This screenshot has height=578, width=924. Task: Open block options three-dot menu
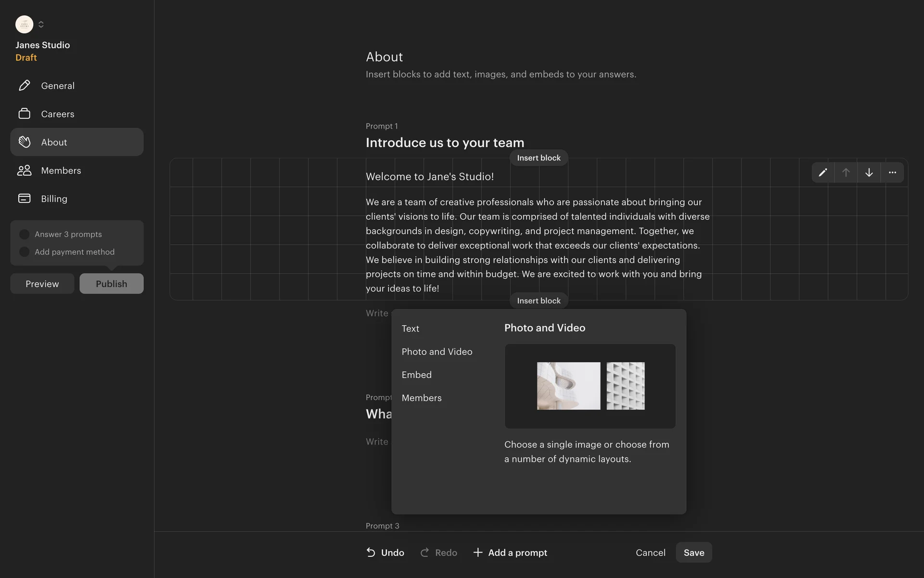[892, 172]
